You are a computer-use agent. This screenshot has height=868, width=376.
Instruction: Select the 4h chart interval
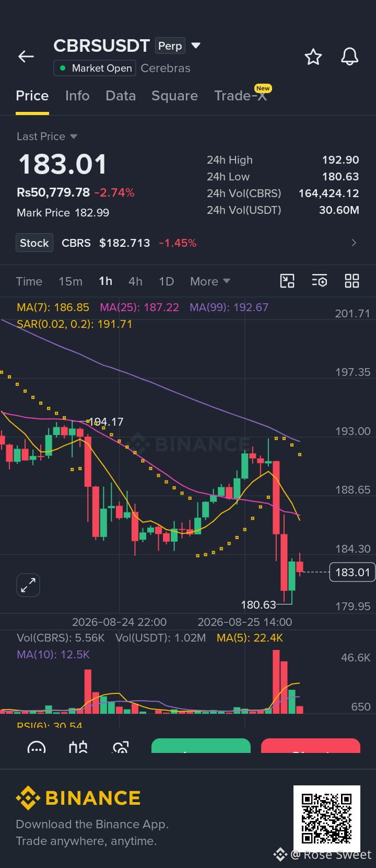click(135, 281)
